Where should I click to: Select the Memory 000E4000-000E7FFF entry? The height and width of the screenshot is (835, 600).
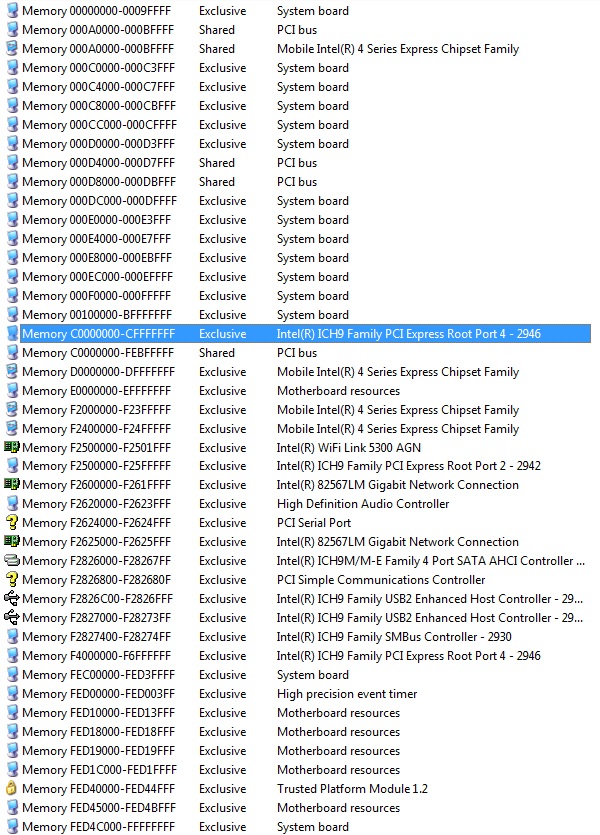pyautogui.click(x=298, y=239)
